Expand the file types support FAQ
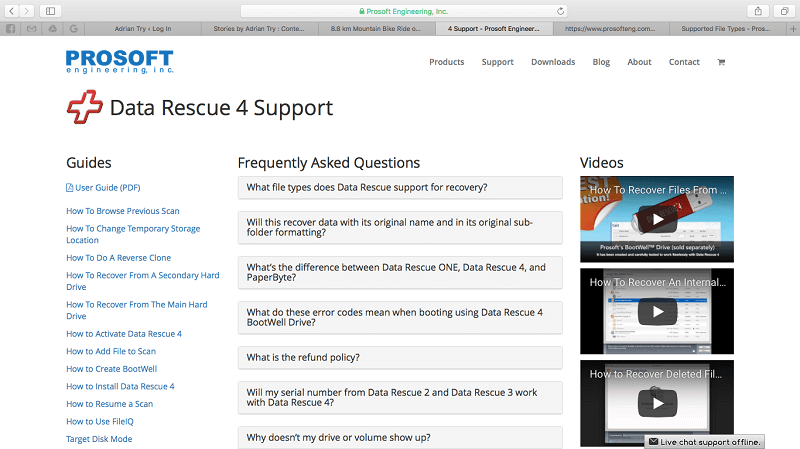 (400, 187)
